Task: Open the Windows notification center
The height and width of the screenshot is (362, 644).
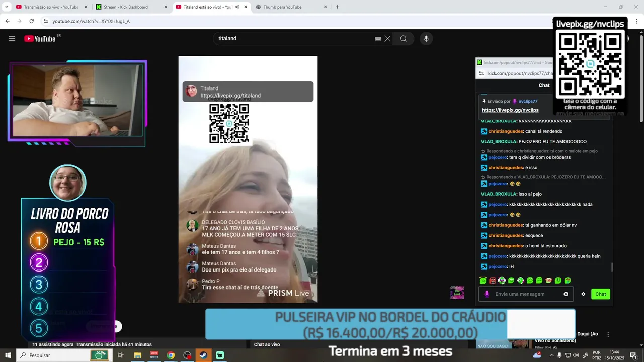Action: (x=633, y=355)
